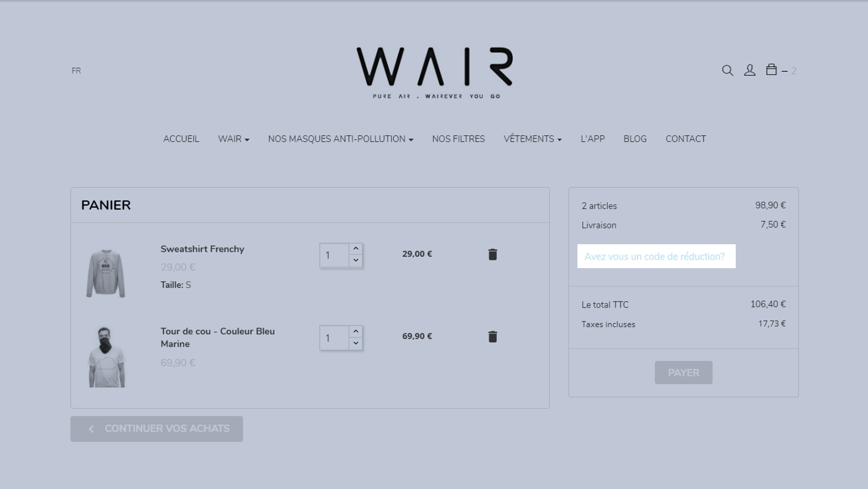Click the WAIR logo
Viewport: 868px width, 489px height.
(x=435, y=73)
